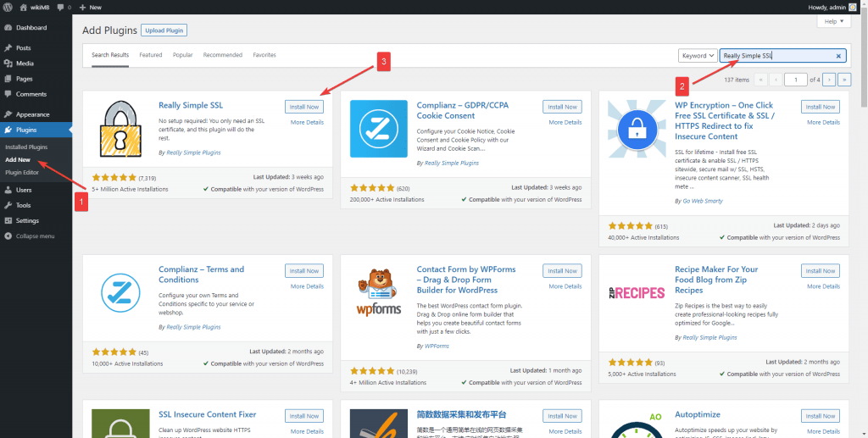Image resolution: width=868 pixels, height=438 pixels.
Task: Click the Complianz GDPR/CCPA plugin icon
Action: point(377,131)
